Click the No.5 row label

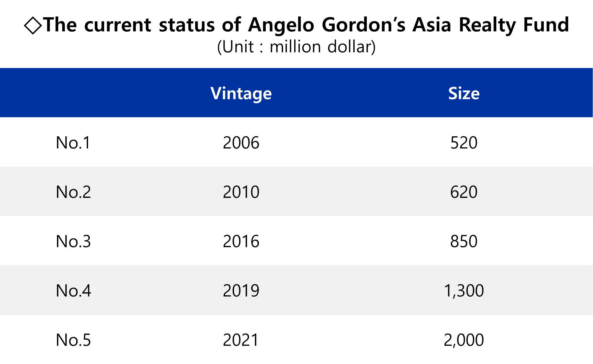coord(73,340)
